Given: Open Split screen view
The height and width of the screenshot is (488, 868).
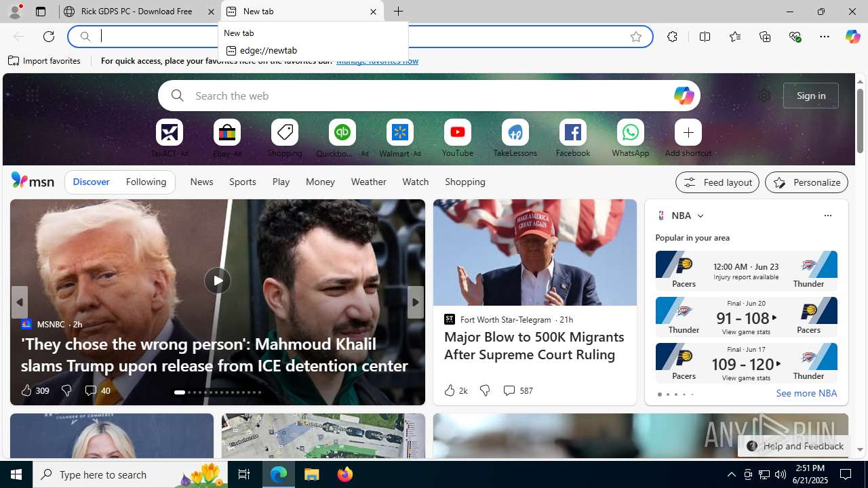Looking at the screenshot, I should click(705, 37).
